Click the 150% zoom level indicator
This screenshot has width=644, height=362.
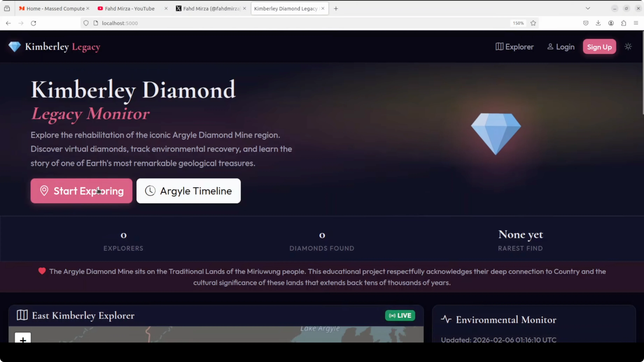[x=518, y=23]
